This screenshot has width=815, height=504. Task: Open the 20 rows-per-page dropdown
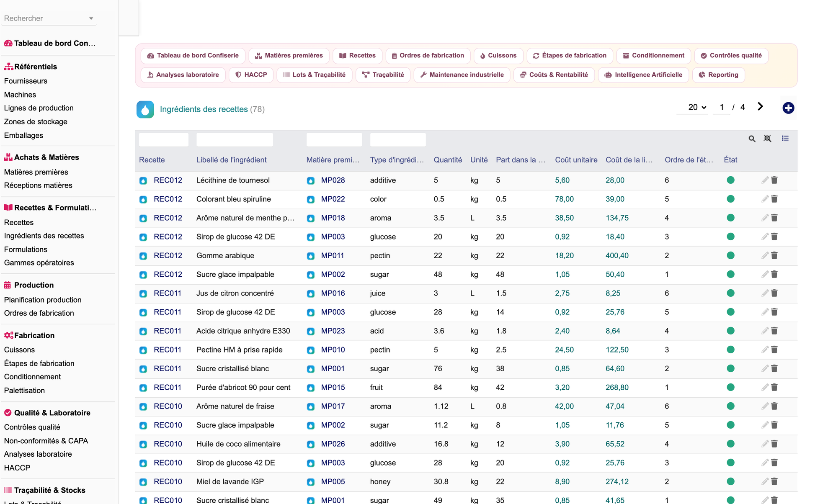tap(697, 107)
